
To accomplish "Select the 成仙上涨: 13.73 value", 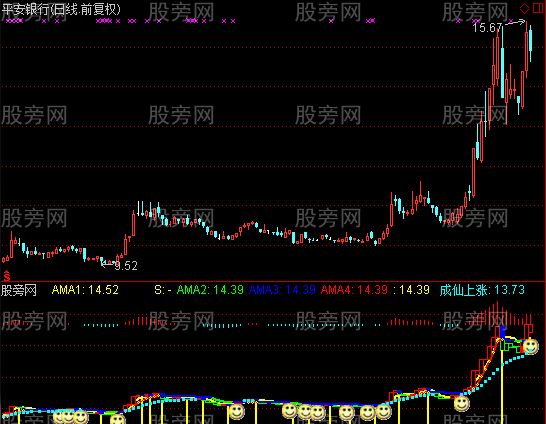I will (x=482, y=290).
